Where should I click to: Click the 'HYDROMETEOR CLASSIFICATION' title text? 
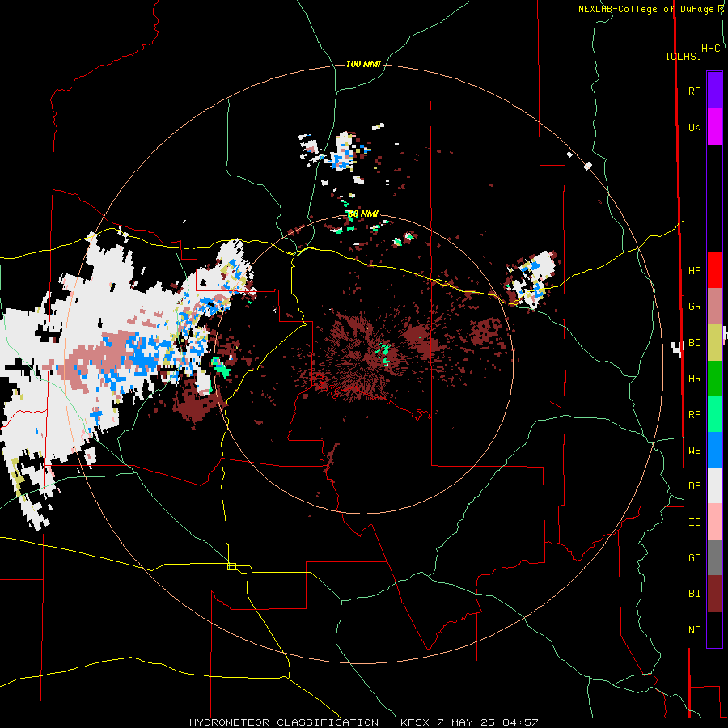click(284, 722)
